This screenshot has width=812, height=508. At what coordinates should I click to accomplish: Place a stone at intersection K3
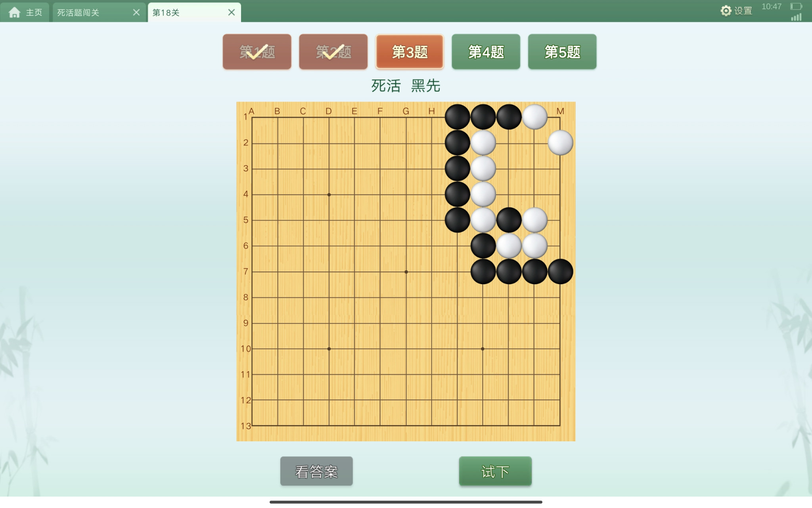tap(509, 169)
